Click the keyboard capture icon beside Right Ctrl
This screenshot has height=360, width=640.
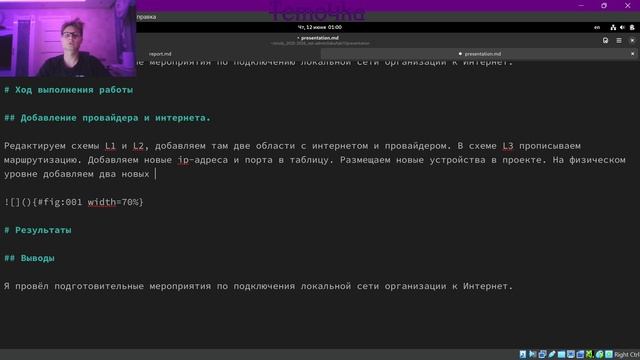pyautogui.click(x=609, y=354)
